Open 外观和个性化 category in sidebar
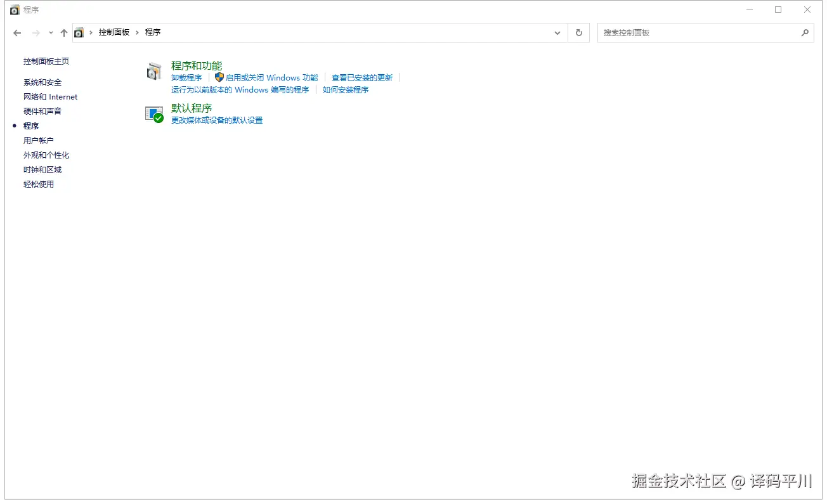Screen dimensions: 827x504 pos(46,155)
